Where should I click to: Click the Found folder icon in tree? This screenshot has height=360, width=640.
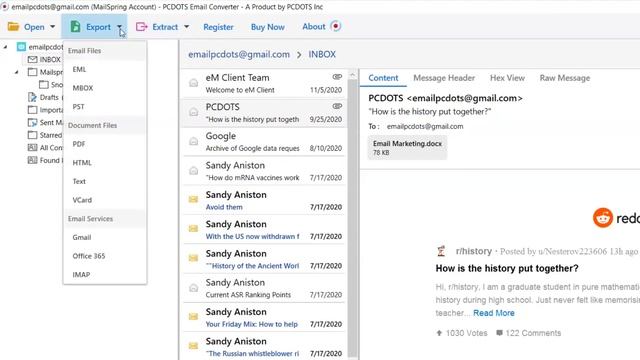(32, 160)
